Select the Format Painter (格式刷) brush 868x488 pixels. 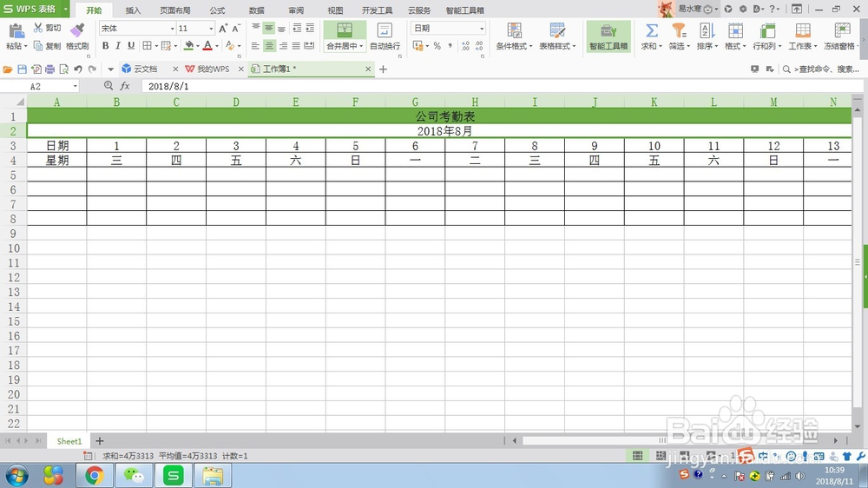click(77, 30)
